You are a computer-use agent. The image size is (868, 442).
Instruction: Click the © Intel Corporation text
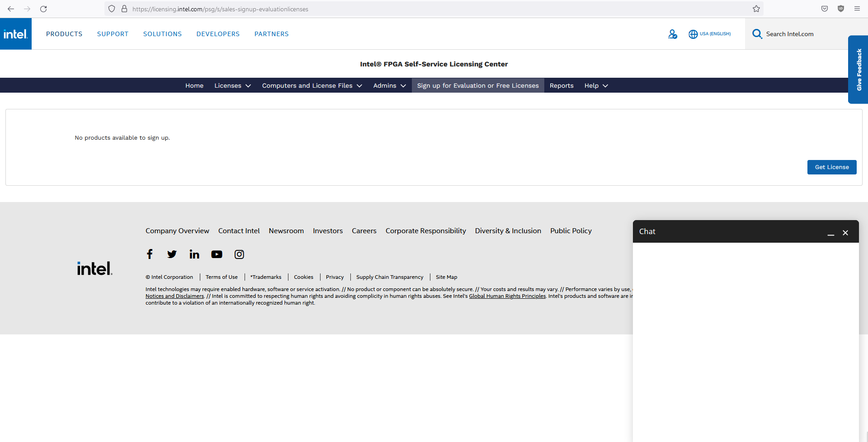[x=169, y=277]
